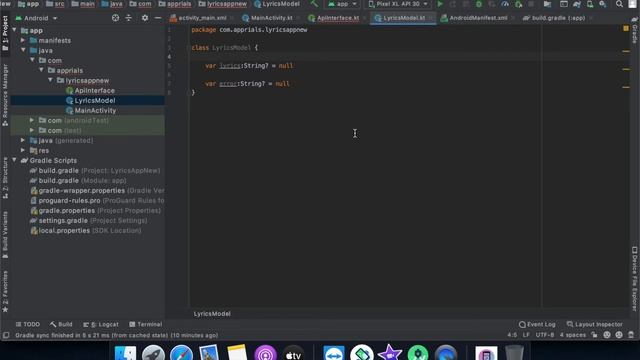This screenshot has width=640, height=360.
Task: Open Device File Explorer side panel
Action: tap(635, 279)
